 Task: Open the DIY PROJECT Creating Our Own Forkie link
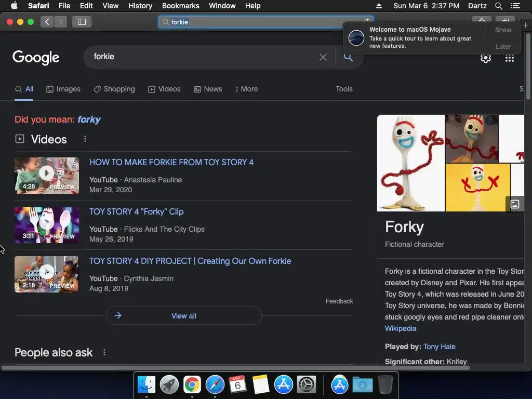click(x=190, y=261)
